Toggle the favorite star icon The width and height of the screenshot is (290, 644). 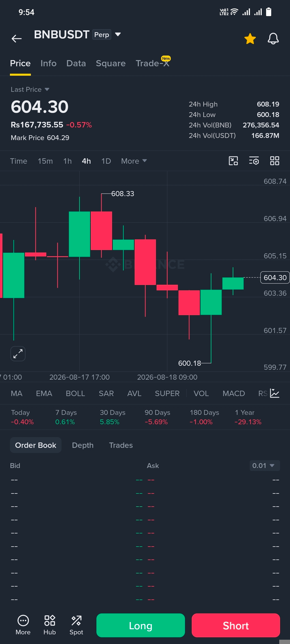tap(250, 39)
